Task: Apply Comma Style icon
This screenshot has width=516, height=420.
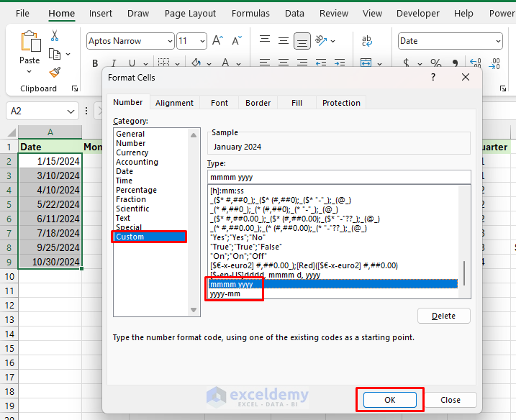Action: click(x=455, y=63)
